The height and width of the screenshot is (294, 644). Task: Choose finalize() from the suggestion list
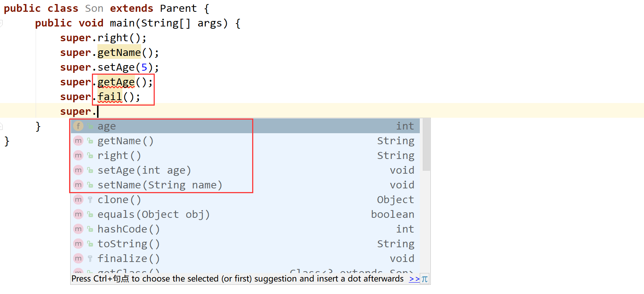coord(245,259)
